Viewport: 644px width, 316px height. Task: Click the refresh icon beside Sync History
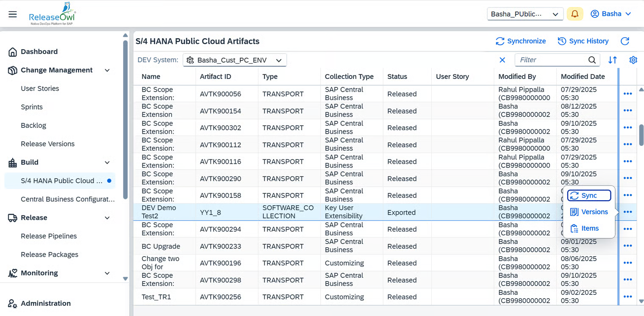coord(625,41)
